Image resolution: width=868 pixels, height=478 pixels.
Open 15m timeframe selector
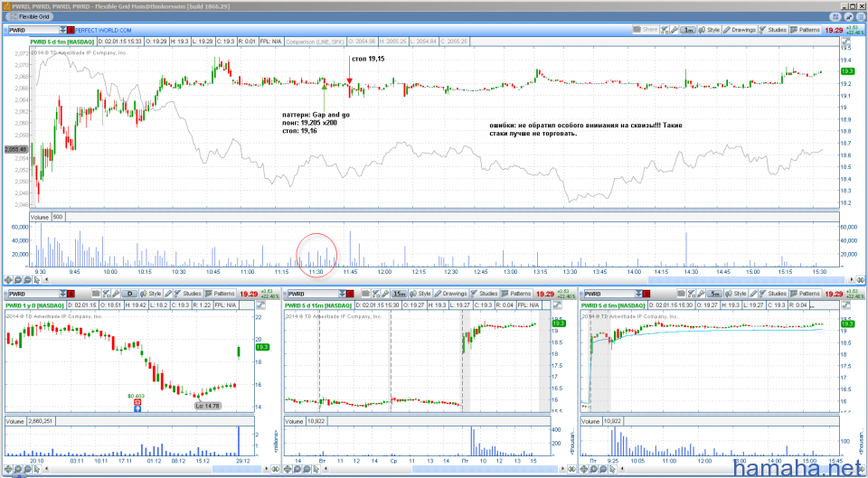coord(399,294)
